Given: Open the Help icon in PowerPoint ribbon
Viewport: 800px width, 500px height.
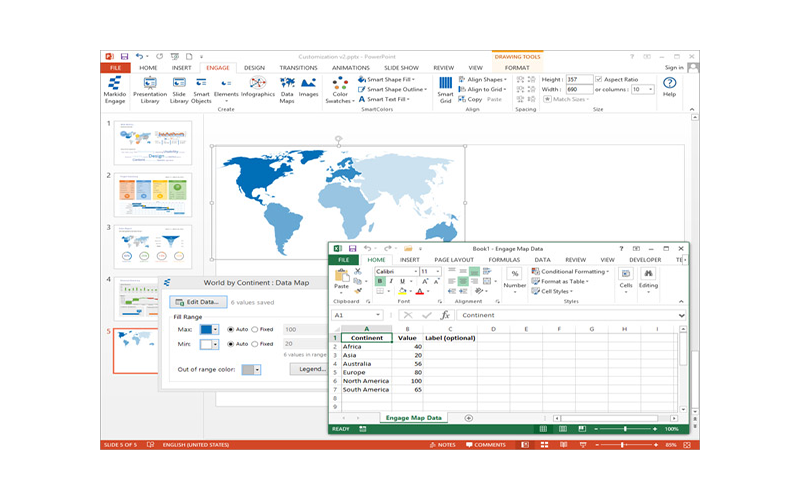Looking at the screenshot, I should [669, 87].
